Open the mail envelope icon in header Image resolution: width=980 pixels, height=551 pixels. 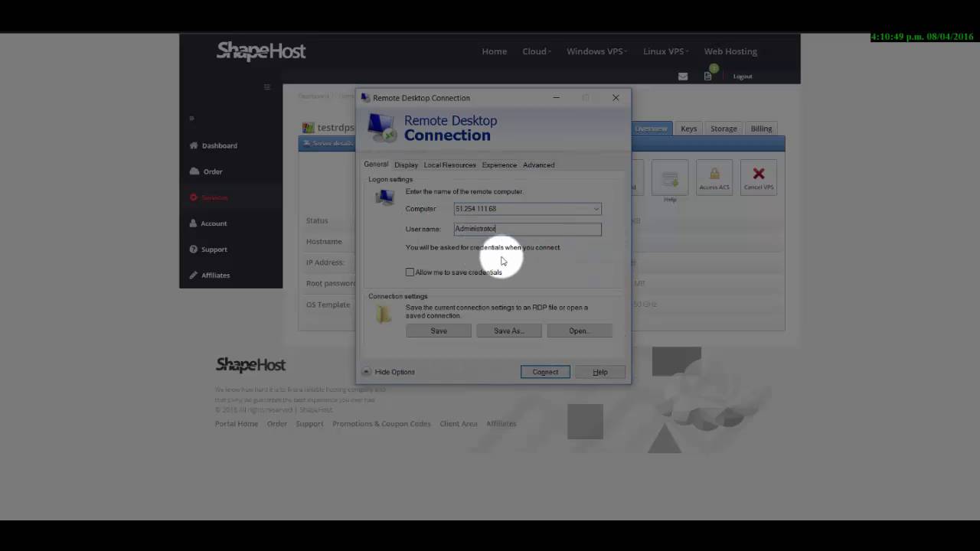pos(683,77)
